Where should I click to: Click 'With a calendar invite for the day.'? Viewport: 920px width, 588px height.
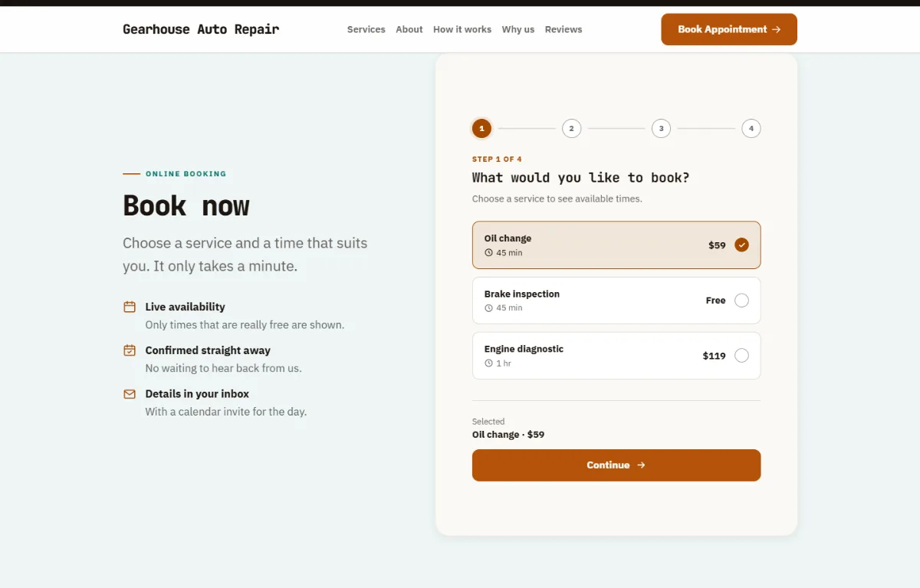(x=226, y=412)
